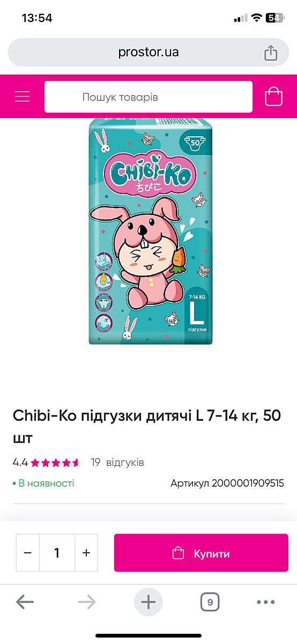Click the Купити buy button
Viewport: 297px width, 644px height.
[201, 553]
